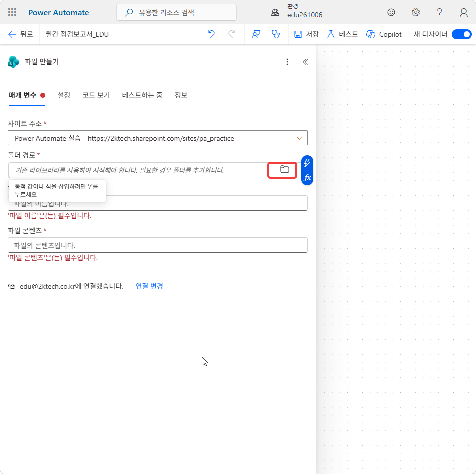476x474 pixels.
Task: Open the app launcher waffle icon
Action: [12, 12]
